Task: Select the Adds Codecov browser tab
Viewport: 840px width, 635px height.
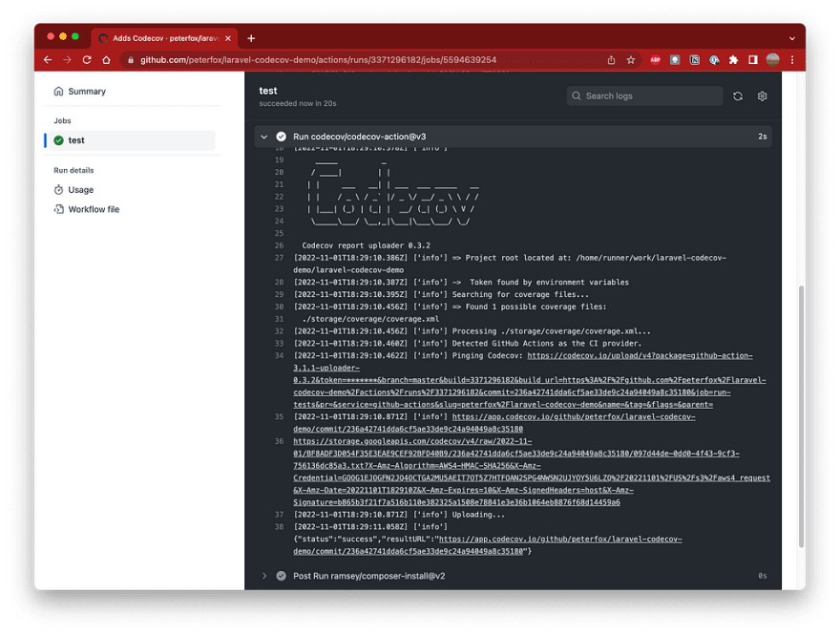Action: pos(164,38)
